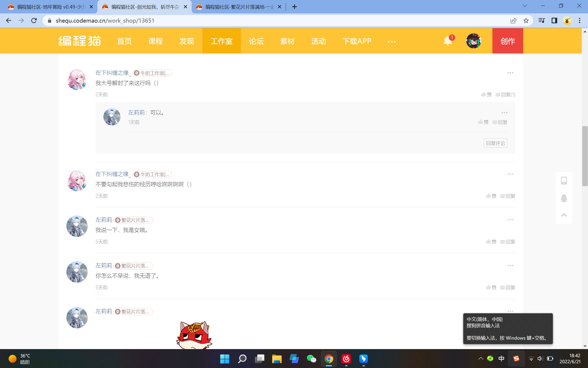This screenshot has width=588, height=368.
Task: Open 发现 navigation item
Action: [x=187, y=41]
